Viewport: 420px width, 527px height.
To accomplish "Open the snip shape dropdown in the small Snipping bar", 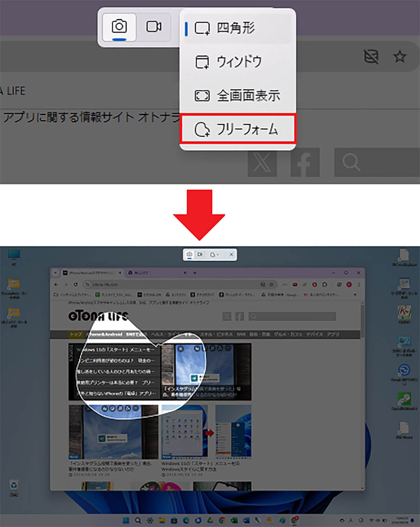I will (214, 255).
